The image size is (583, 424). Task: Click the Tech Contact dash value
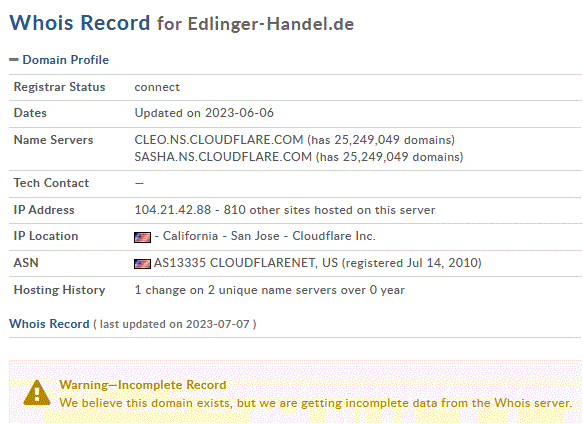[139, 183]
